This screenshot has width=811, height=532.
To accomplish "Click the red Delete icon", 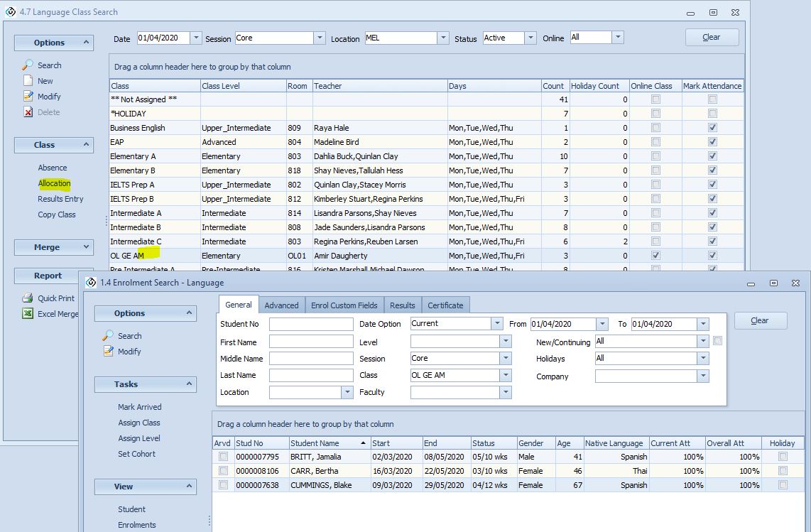I will click(x=28, y=112).
